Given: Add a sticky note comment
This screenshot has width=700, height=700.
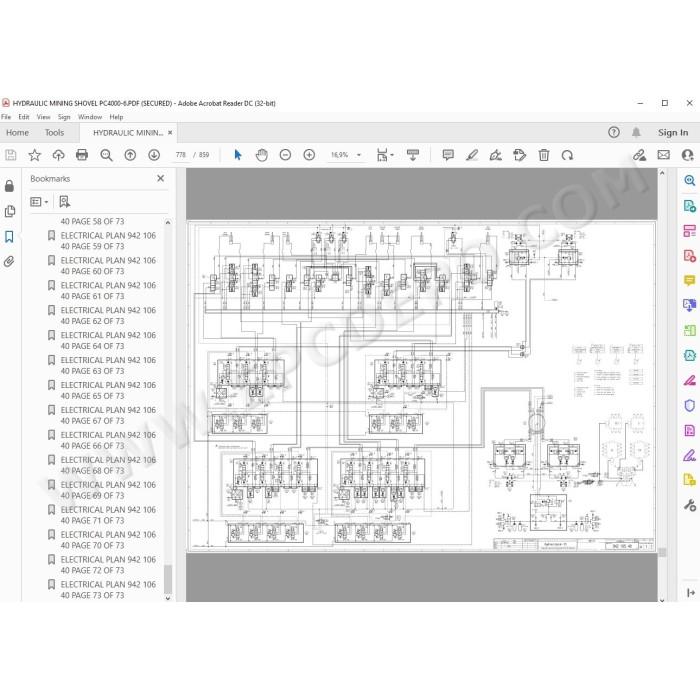Looking at the screenshot, I should 448,155.
